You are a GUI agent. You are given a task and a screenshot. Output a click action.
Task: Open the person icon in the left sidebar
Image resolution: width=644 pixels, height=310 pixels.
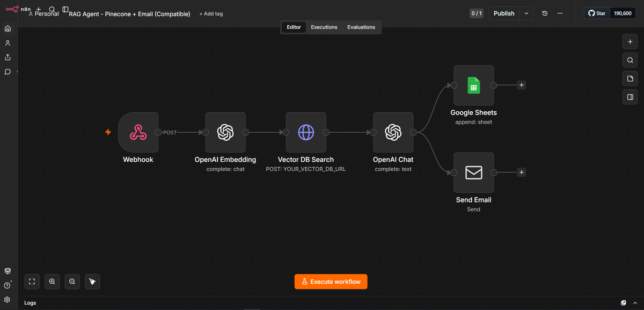click(x=8, y=43)
